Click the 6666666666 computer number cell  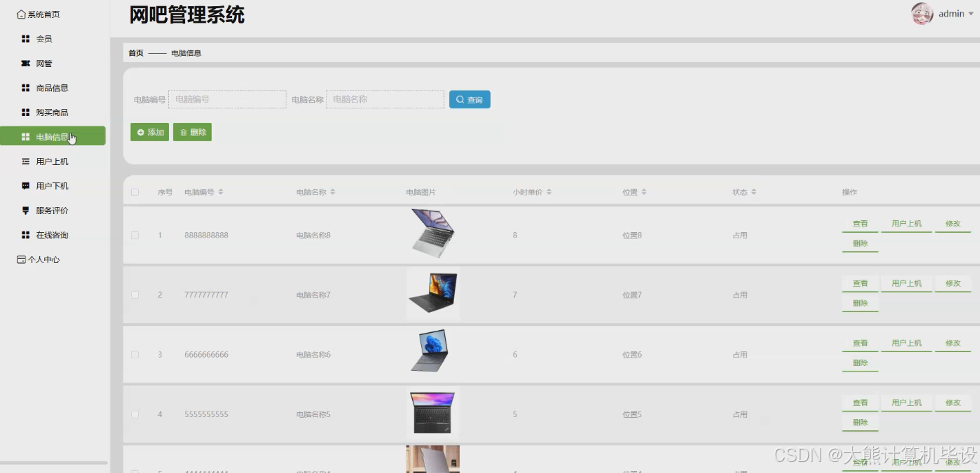tap(206, 355)
